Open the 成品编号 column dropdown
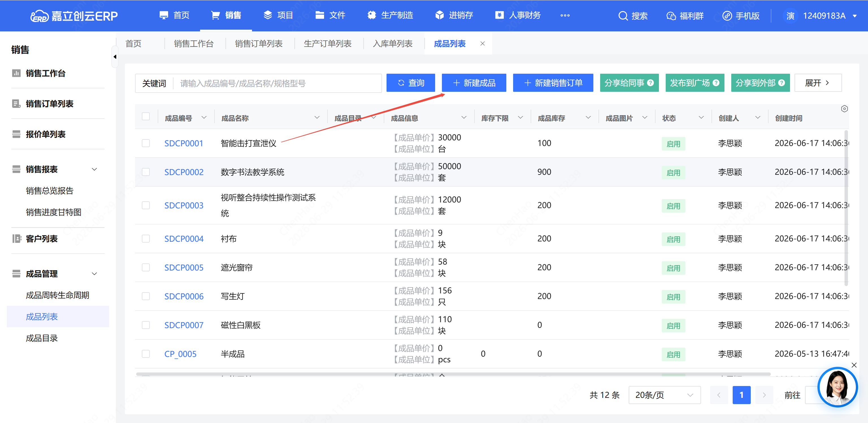 point(204,117)
